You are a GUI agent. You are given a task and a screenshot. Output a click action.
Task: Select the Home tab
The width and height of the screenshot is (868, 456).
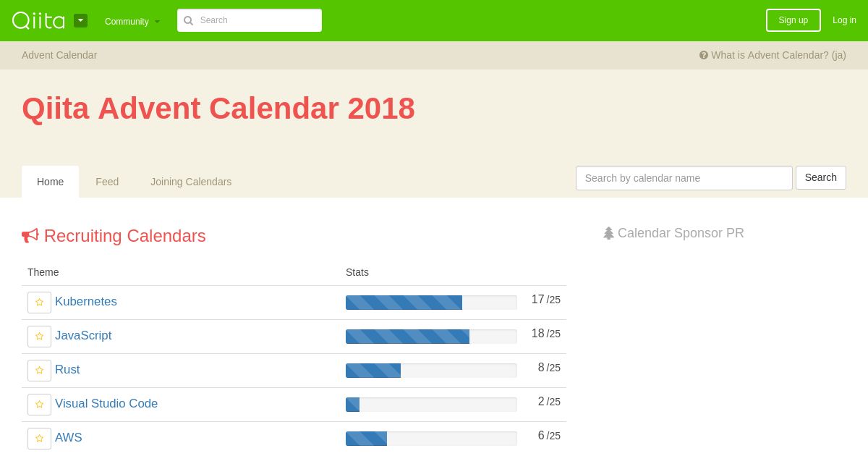(x=50, y=182)
